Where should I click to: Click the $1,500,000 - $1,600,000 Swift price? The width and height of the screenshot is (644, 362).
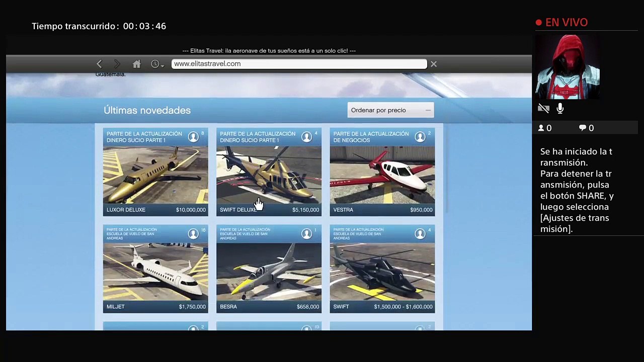point(403,307)
